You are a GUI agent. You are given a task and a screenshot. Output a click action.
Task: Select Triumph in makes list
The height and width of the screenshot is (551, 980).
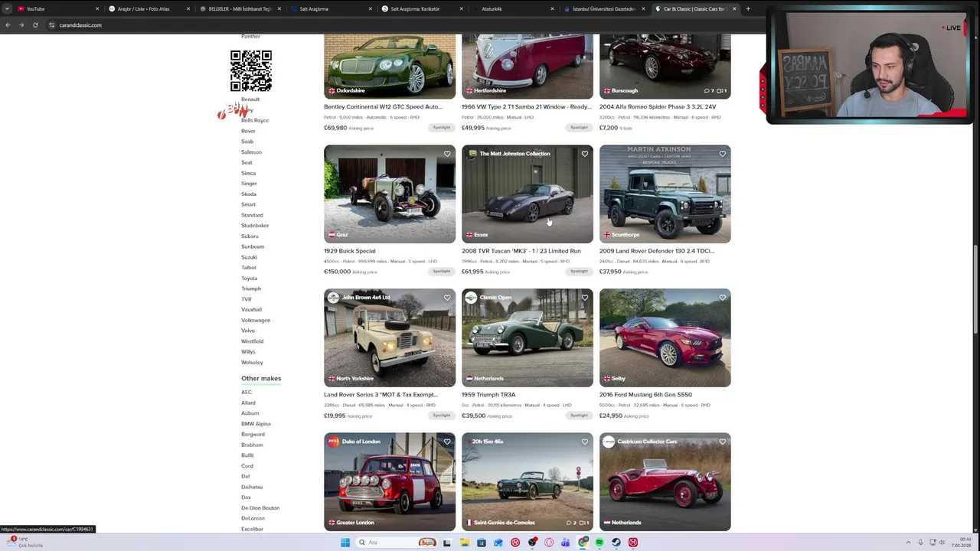tap(251, 289)
